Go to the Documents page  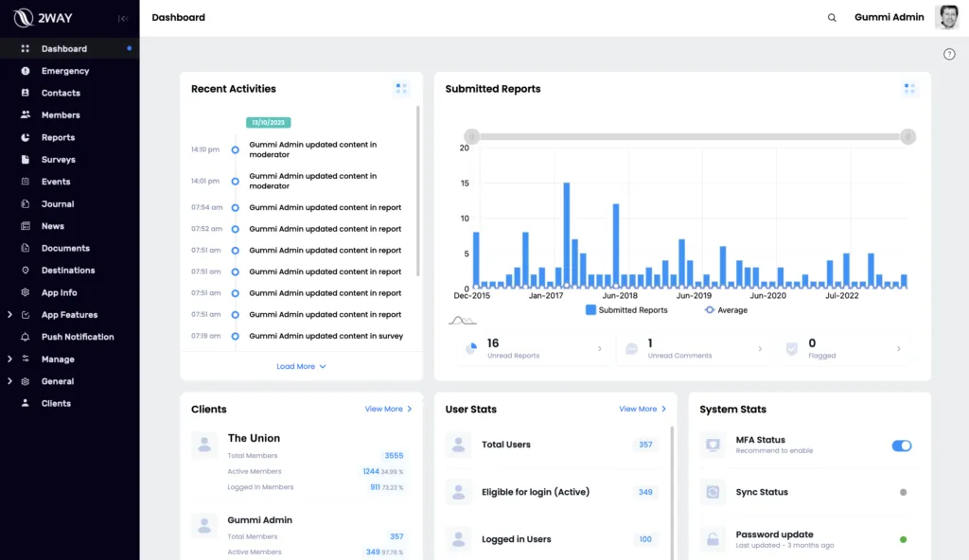(65, 248)
